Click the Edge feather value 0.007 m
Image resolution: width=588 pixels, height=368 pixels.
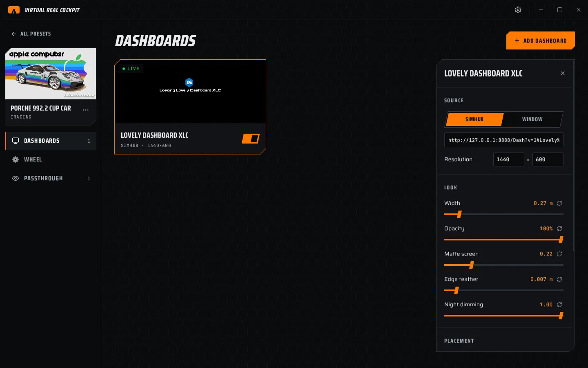point(541,279)
